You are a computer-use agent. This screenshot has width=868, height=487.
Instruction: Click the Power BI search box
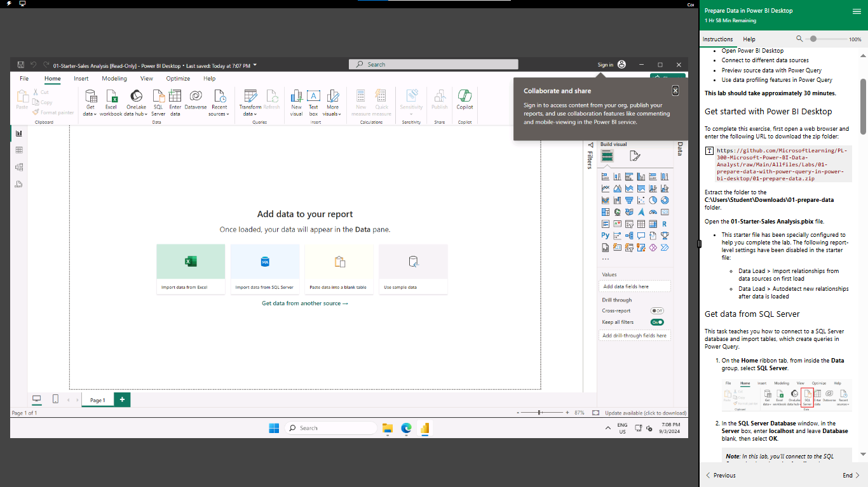433,65
